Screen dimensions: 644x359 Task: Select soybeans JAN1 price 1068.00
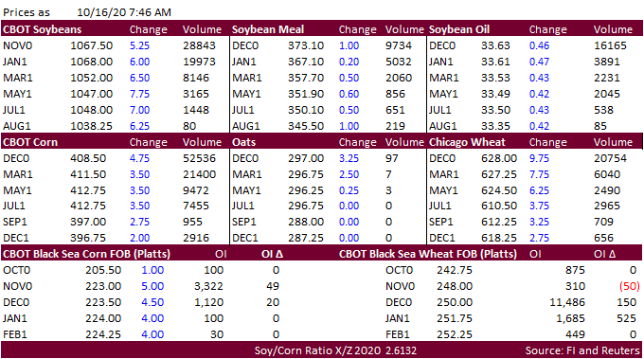[x=92, y=62]
